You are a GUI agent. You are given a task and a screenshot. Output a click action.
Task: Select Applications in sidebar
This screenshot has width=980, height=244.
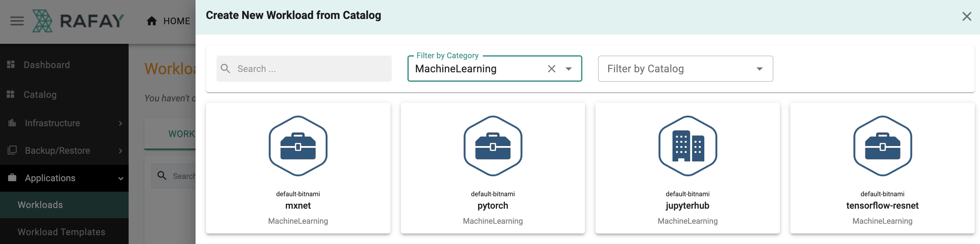tap(50, 178)
